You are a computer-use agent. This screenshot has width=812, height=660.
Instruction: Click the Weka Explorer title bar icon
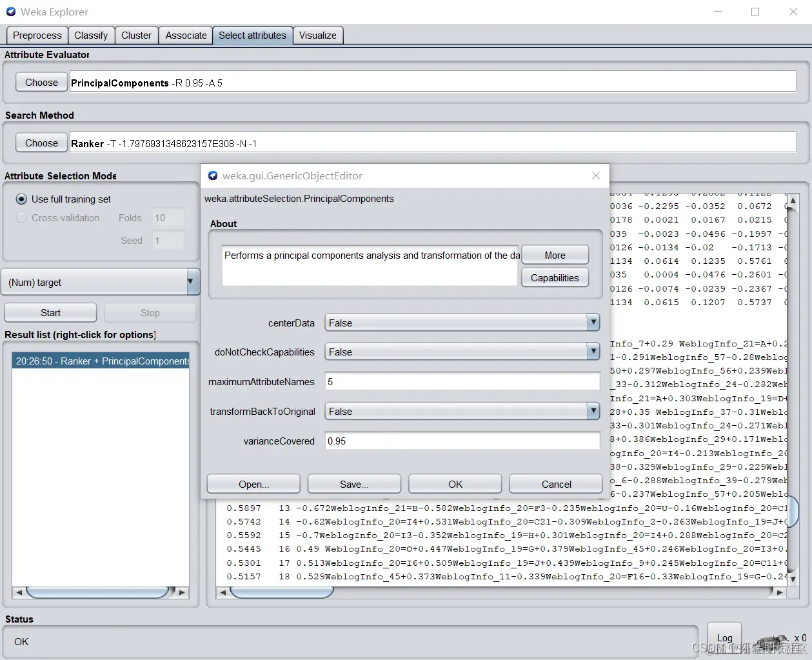(11, 12)
